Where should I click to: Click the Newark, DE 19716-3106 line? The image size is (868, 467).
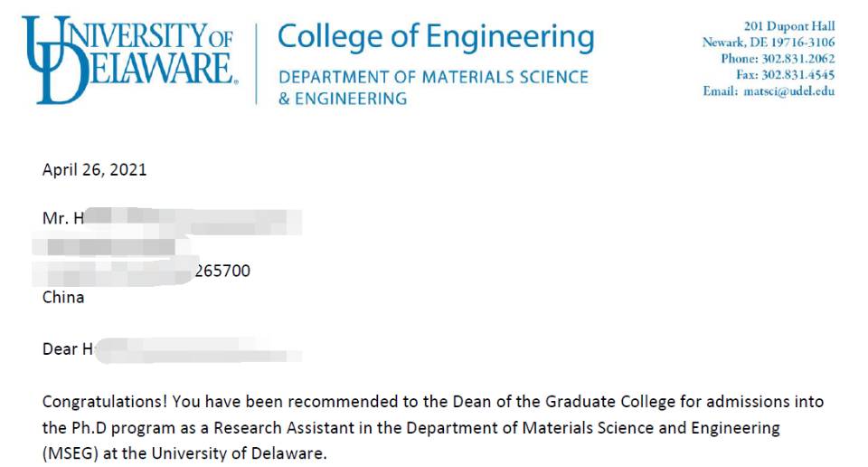(769, 43)
